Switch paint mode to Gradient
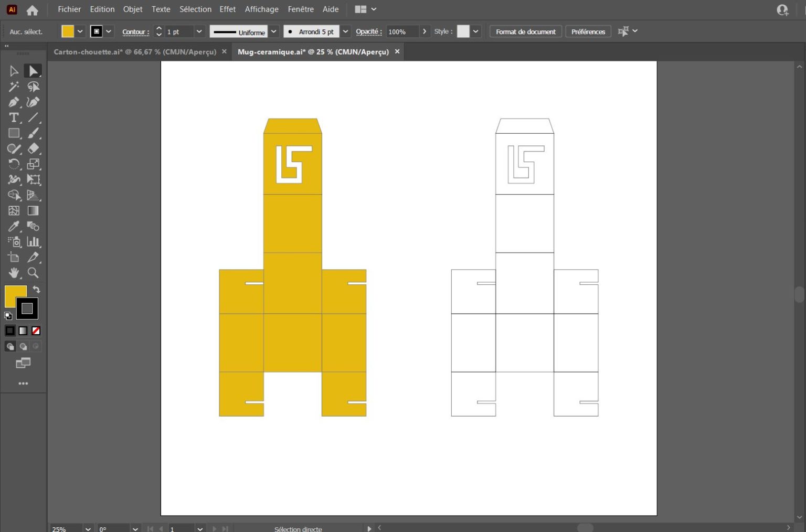The image size is (806, 532). 23,331
